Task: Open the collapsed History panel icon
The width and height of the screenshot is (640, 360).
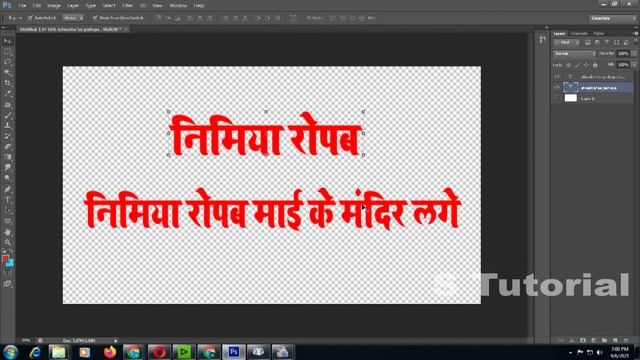Action: pyautogui.click(x=542, y=40)
